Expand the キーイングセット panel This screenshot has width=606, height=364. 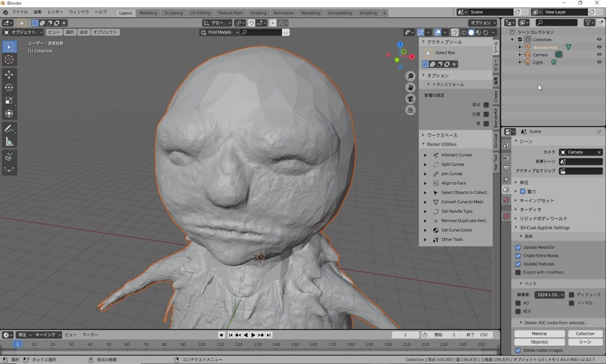coord(516,201)
